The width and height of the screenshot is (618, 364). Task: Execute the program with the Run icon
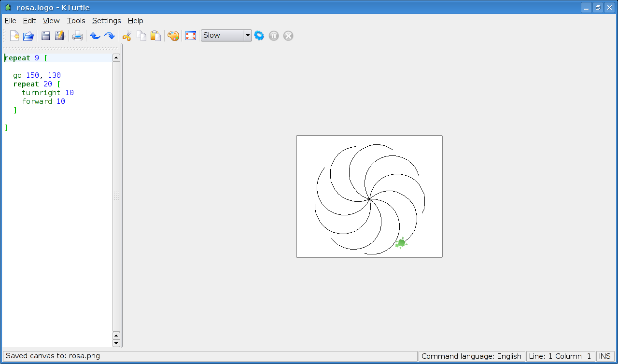click(259, 35)
